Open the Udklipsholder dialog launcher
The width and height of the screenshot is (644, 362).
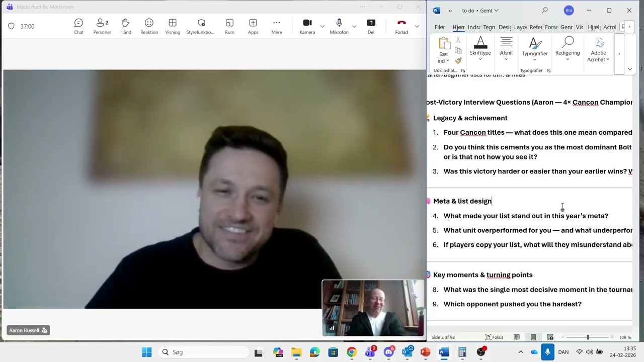[463, 71]
